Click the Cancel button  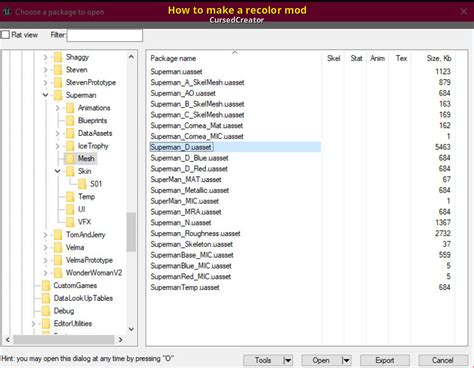point(443,360)
